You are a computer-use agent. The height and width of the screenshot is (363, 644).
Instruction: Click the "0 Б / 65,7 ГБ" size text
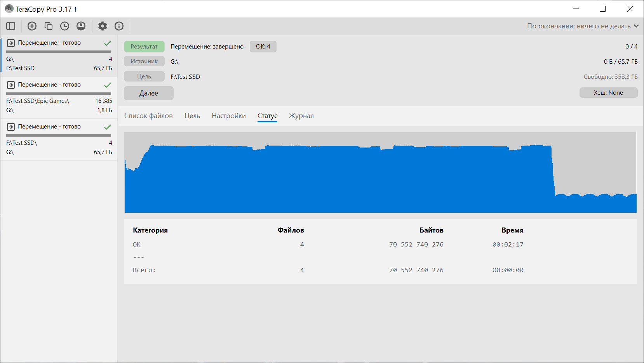621,62
